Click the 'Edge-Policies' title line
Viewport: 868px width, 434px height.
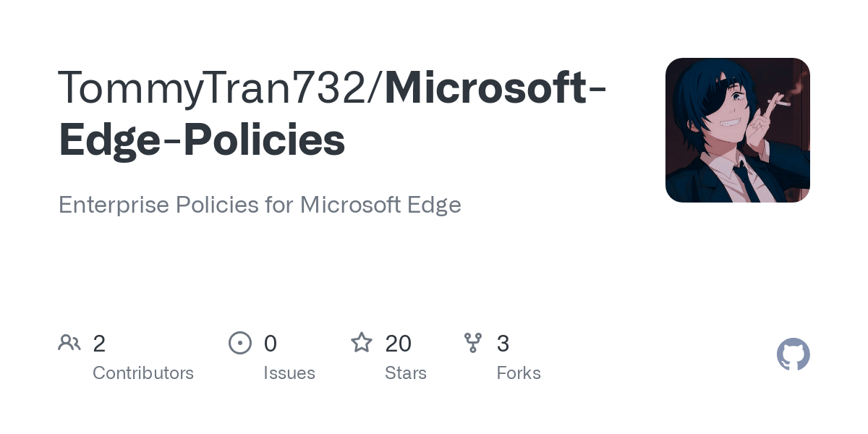202,140
